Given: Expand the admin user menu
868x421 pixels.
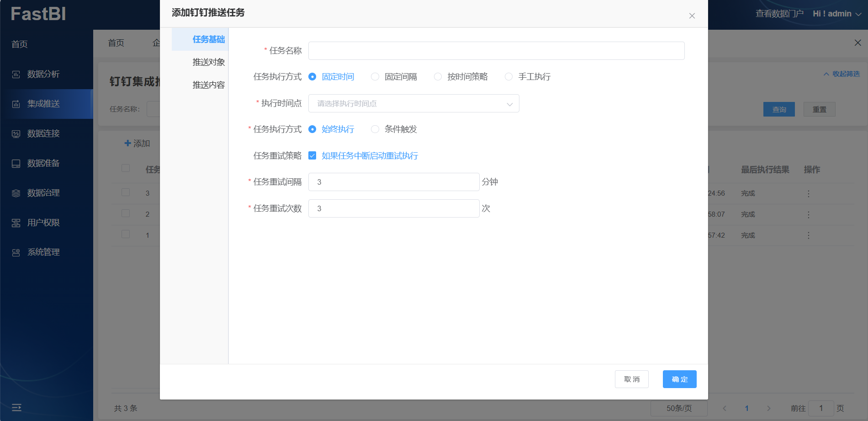Looking at the screenshot, I should tap(836, 14).
